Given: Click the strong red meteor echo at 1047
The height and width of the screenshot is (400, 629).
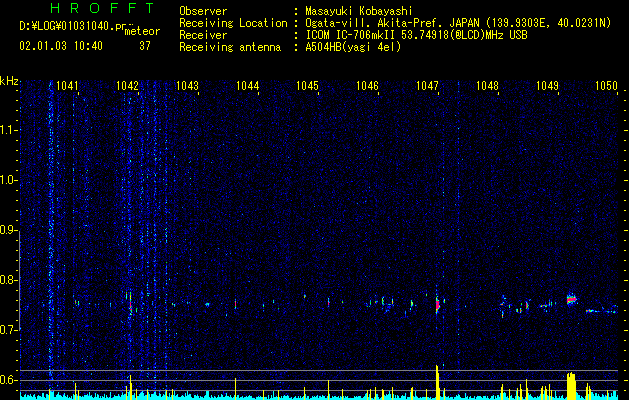Looking at the screenshot, I should click(438, 305).
